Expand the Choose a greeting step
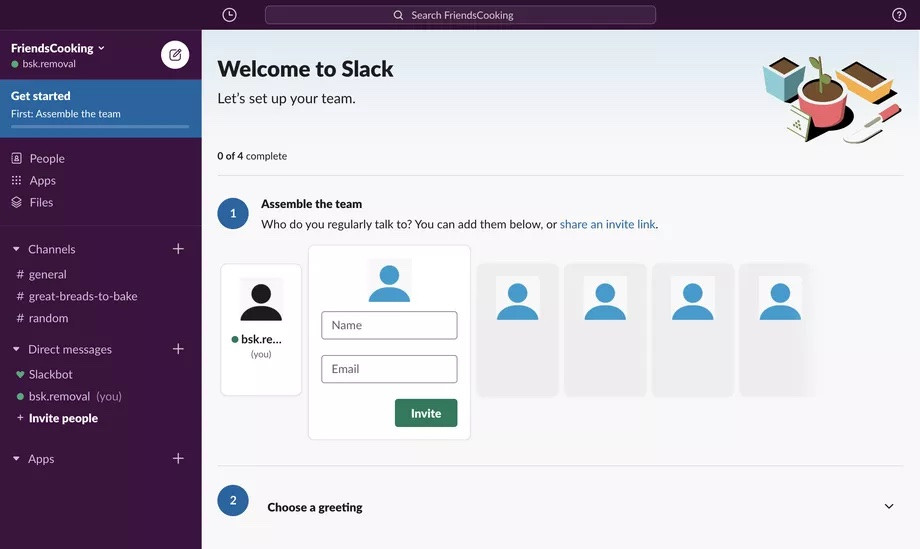Viewport: 920px width, 549px height. (889, 506)
